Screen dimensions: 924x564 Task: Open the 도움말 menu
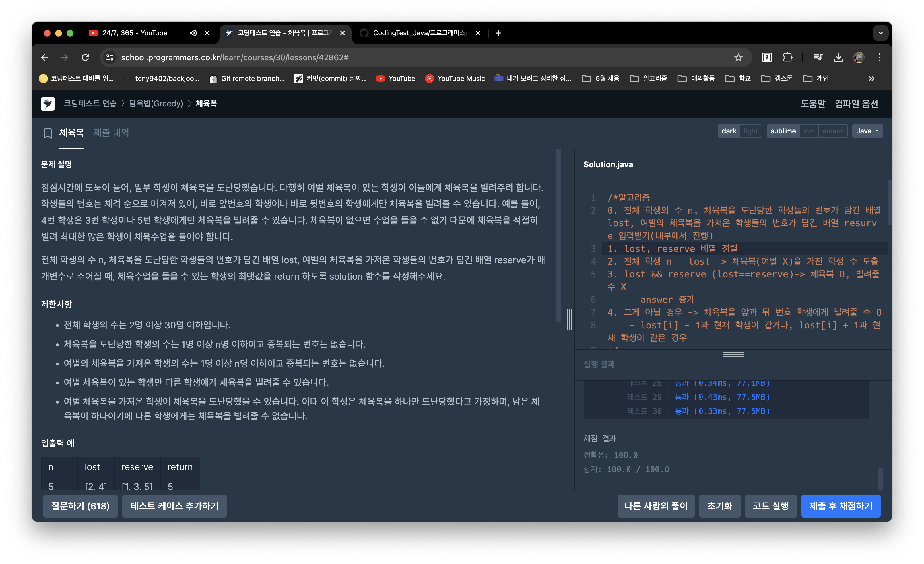point(813,104)
